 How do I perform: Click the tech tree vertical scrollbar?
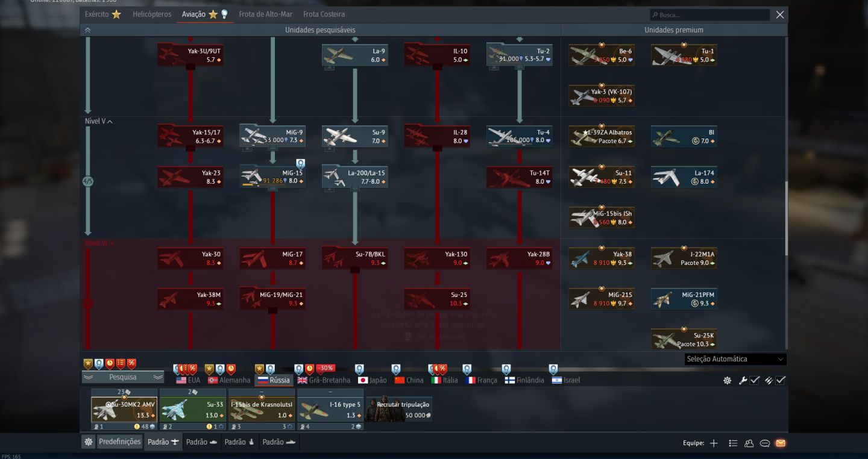click(x=786, y=218)
